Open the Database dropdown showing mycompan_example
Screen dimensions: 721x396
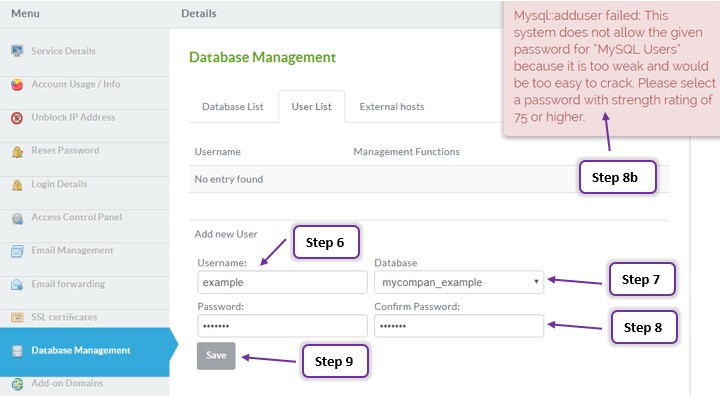click(459, 282)
